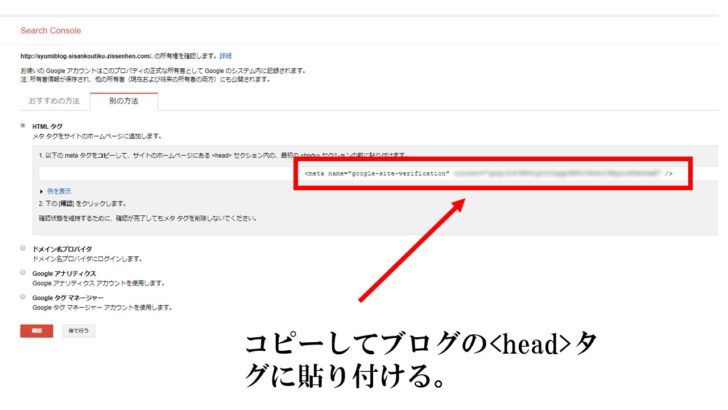Select the HTML タグ radio button
Image resolution: width=728 pixels, height=410 pixels.
pyautogui.click(x=23, y=125)
